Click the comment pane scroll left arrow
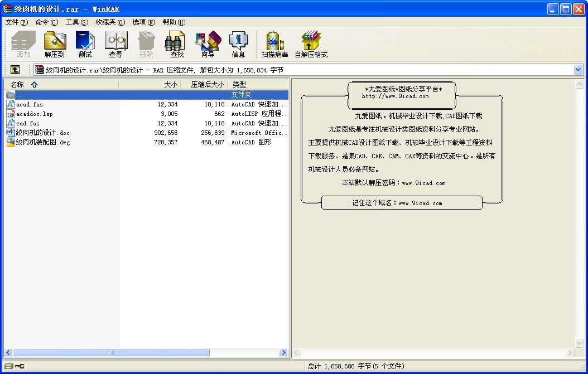Image resolution: width=588 pixels, height=374 pixels. [x=296, y=353]
